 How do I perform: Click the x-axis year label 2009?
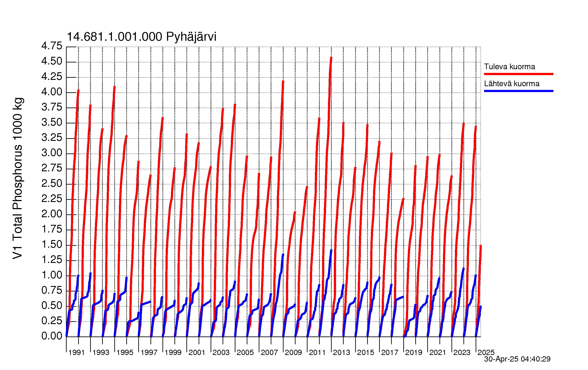tap(293, 352)
